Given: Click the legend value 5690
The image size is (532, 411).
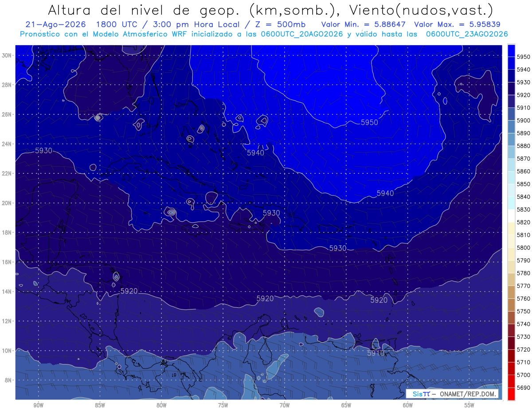Looking at the screenshot, I should (524, 388).
